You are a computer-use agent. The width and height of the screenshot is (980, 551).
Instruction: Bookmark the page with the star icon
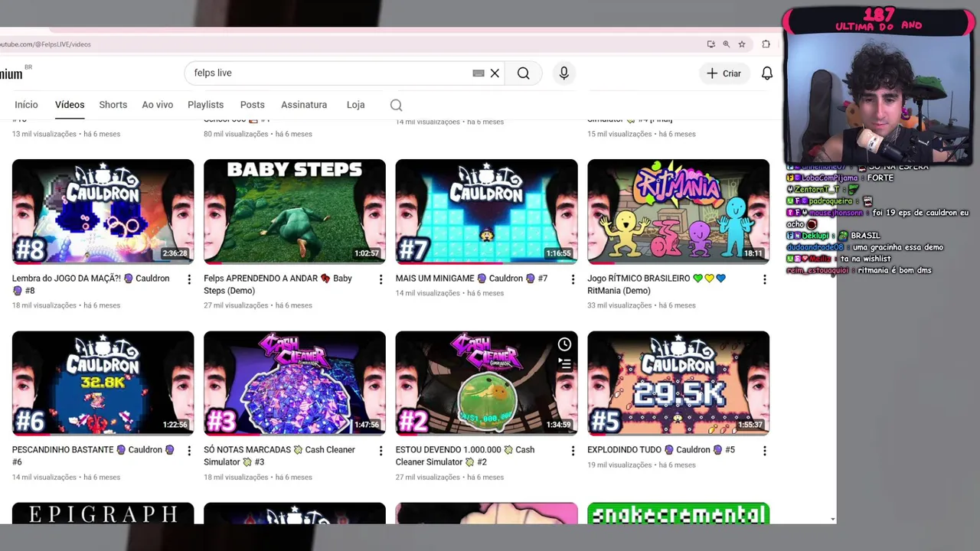click(742, 44)
